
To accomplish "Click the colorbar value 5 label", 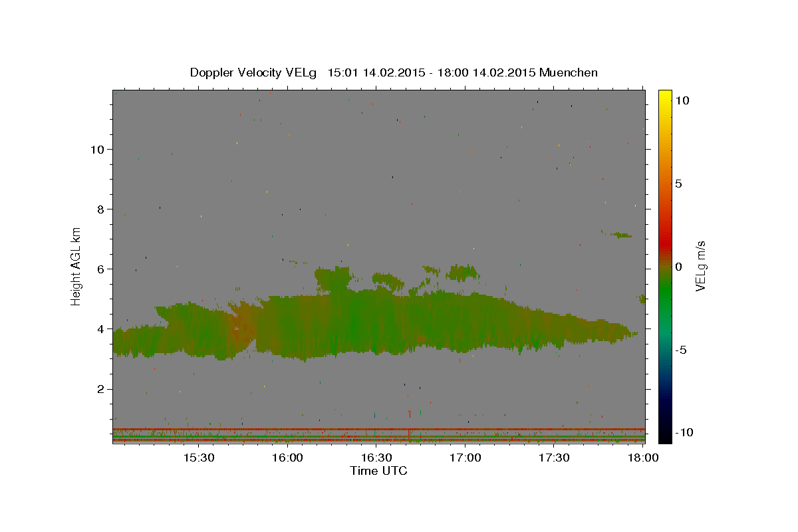I will pyautogui.click(x=678, y=184).
